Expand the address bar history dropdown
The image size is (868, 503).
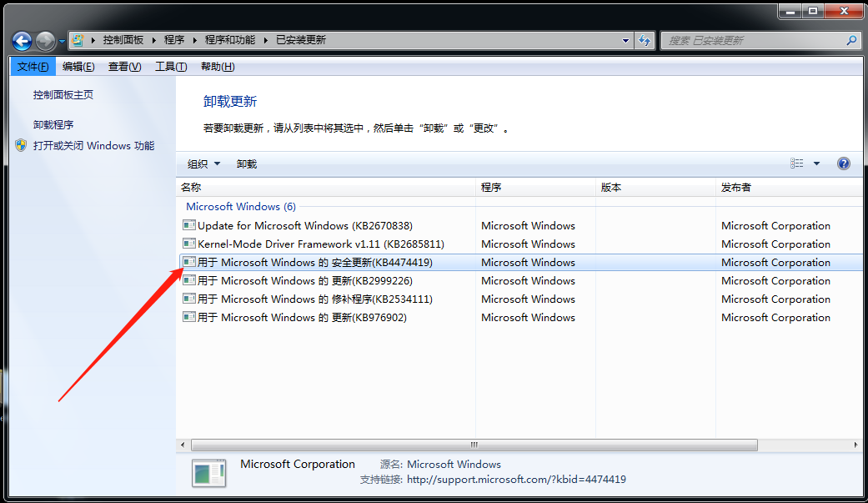pyautogui.click(x=626, y=40)
